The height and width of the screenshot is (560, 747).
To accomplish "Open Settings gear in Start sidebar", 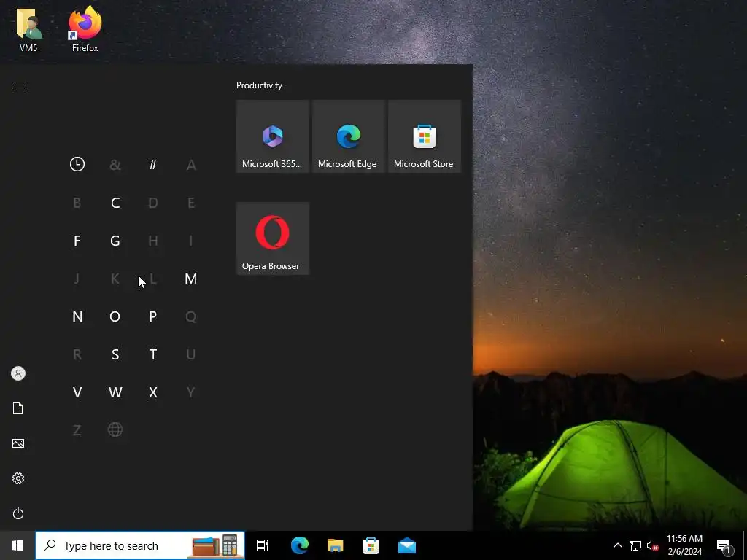I will click(x=18, y=478).
